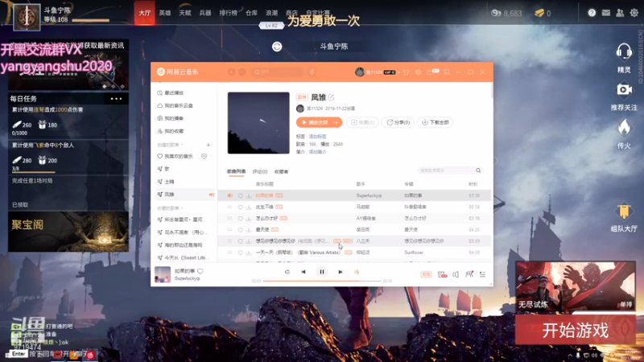644x362 pixels.
Task: Download the song 一天一天
Action: (249, 253)
